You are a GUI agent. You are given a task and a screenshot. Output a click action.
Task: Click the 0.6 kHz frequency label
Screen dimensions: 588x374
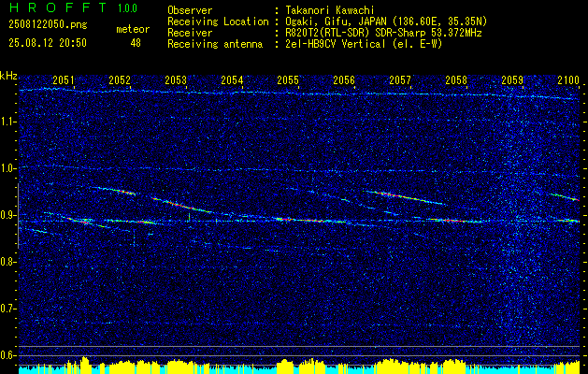[8, 355]
